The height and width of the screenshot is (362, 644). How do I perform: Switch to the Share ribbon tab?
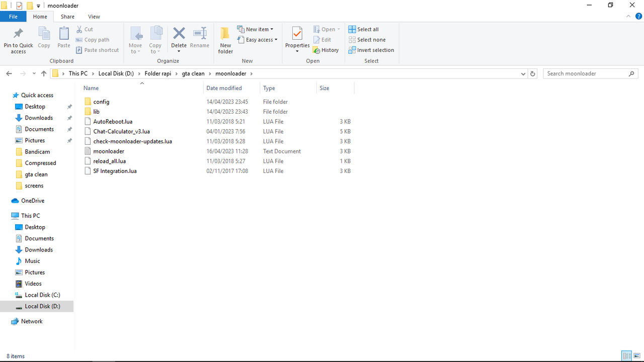pyautogui.click(x=67, y=17)
